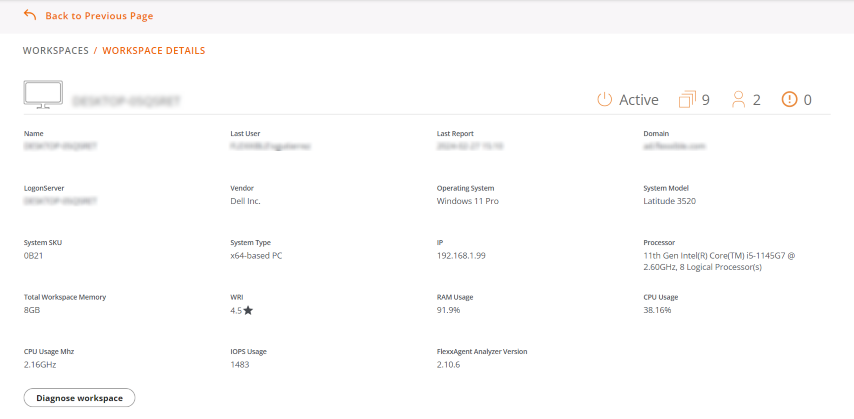Click the System Type label
This screenshot has width=854, height=419.
[x=251, y=243]
